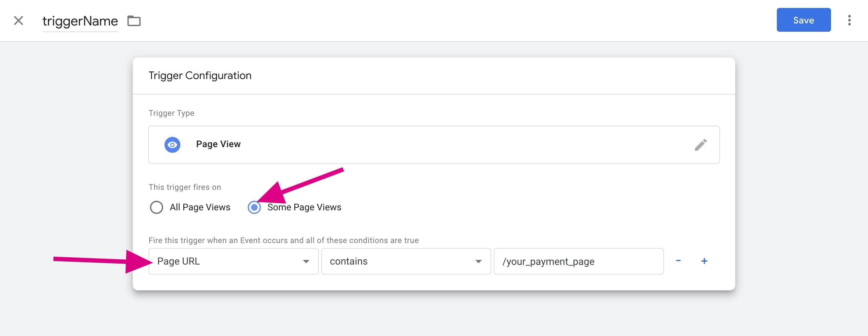Click the /your_payment_page value field
This screenshot has height=336, width=868.
tap(579, 261)
